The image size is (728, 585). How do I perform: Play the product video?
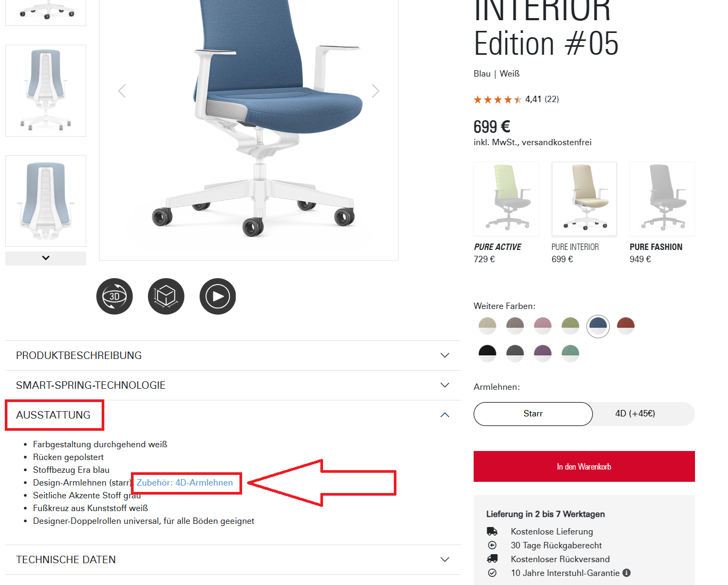click(218, 296)
